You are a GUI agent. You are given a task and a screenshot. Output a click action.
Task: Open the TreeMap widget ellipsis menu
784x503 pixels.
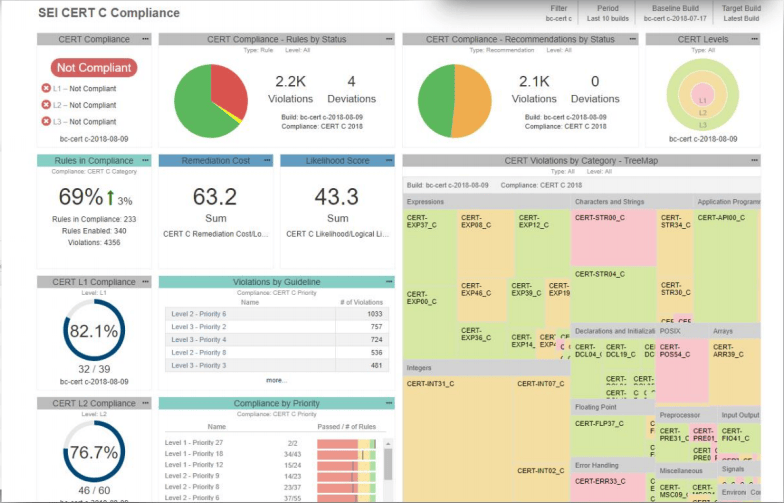click(x=754, y=160)
